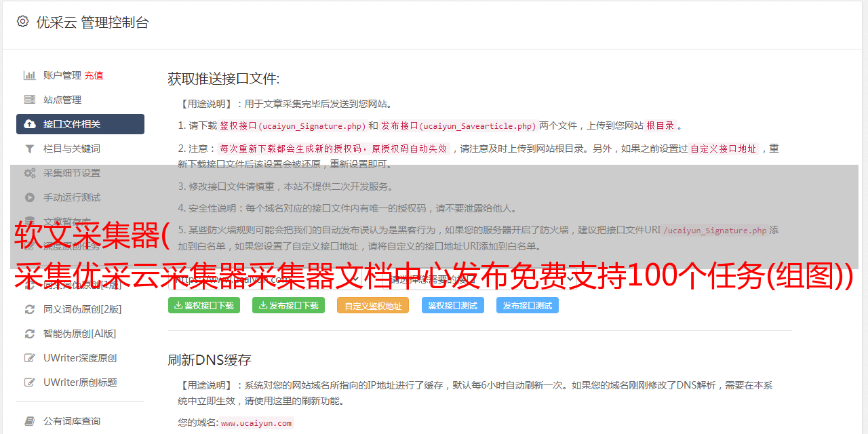This screenshot has height=434, width=868.
Task: Click the green 发布接口下载 button
Action: 288,305
